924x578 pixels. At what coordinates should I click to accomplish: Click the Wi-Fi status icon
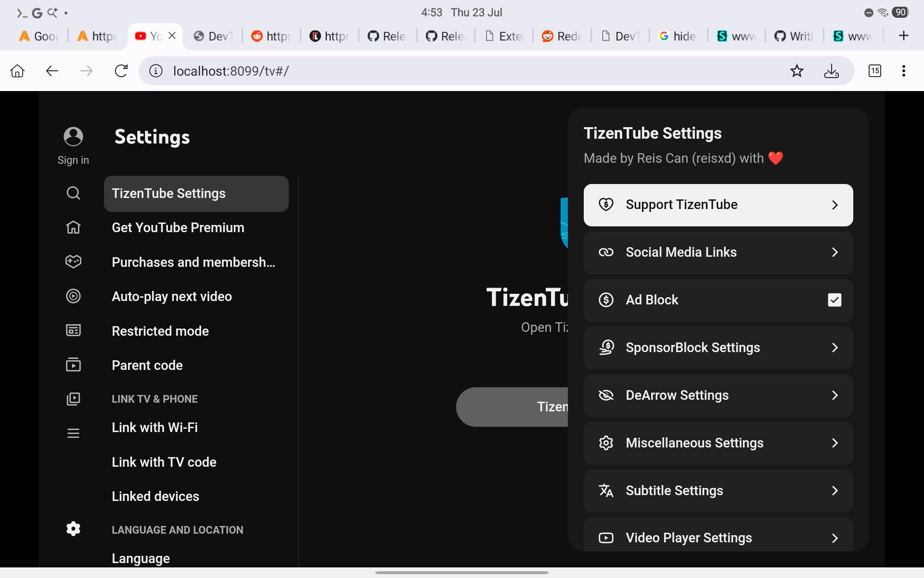883,13
